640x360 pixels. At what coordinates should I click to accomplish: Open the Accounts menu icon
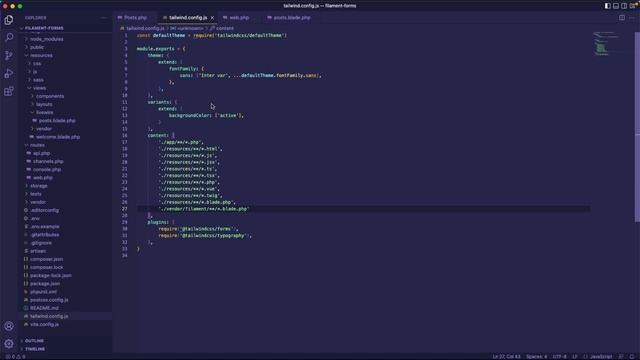point(9,326)
